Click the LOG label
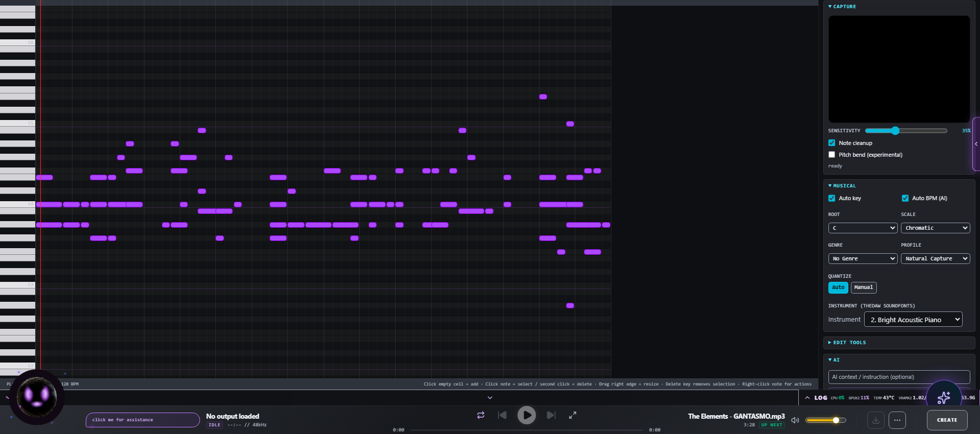The width and height of the screenshot is (980, 434). (x=821, y=398)
